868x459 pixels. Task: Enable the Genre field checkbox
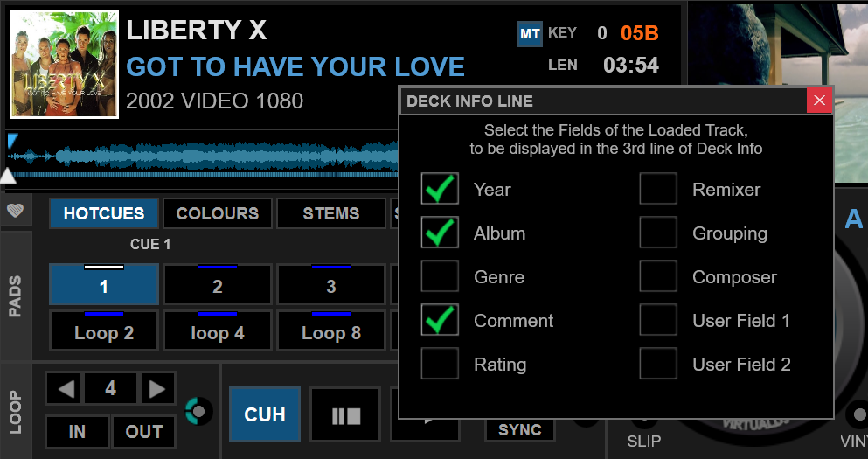coord(440,276)
